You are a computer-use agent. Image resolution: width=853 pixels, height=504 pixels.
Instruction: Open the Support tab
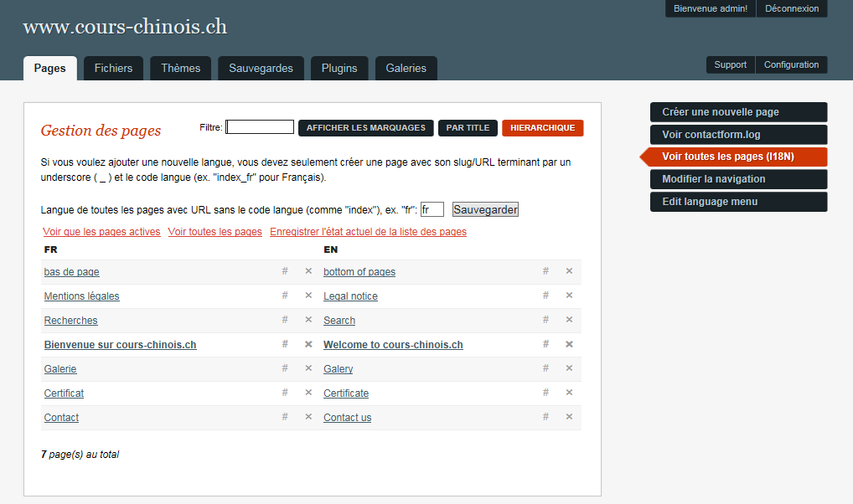(731, 64)
